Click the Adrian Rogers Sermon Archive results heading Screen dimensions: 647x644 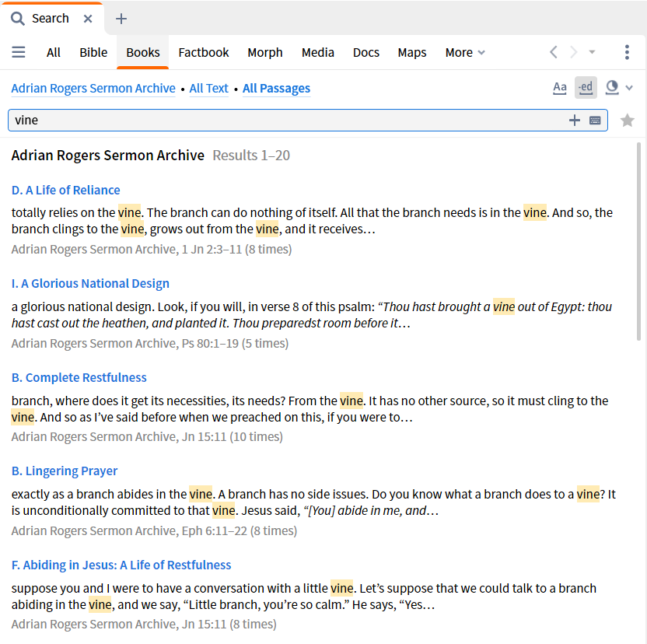(x=107, y=156)
